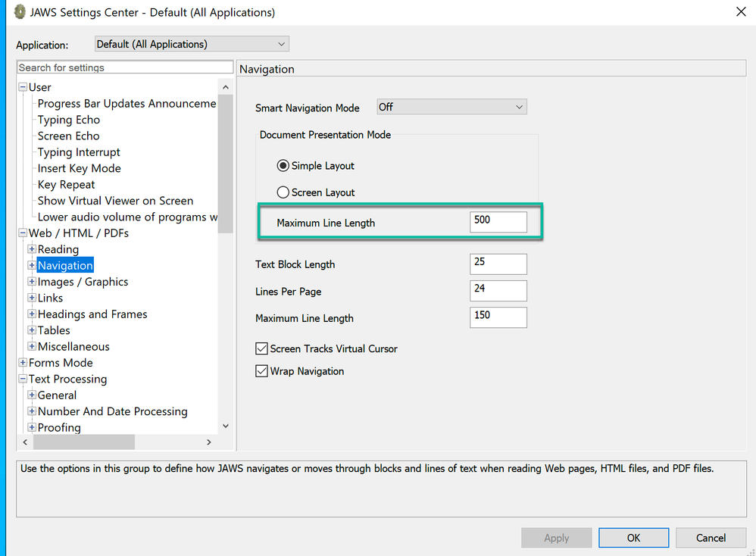The image size is (756, 556).
Task: Select the Tables label in the tree
Action: pyautogui.click(x=54, y=330)
